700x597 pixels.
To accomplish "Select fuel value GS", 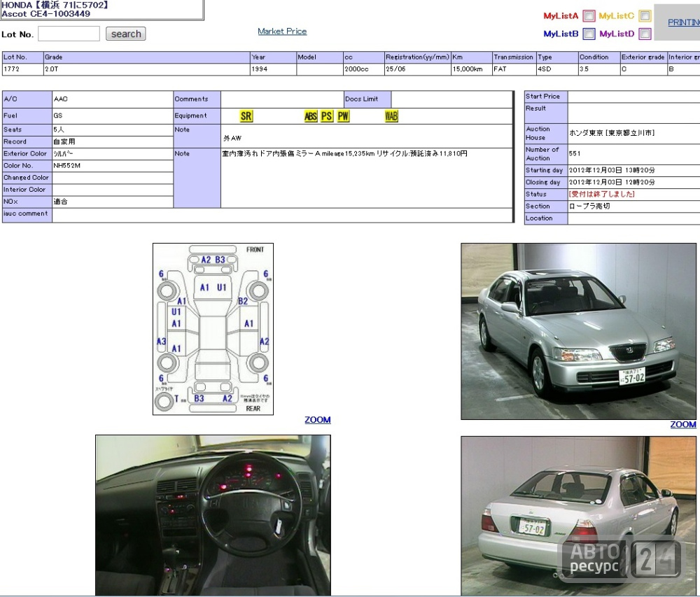I will [x=58, y=115].
